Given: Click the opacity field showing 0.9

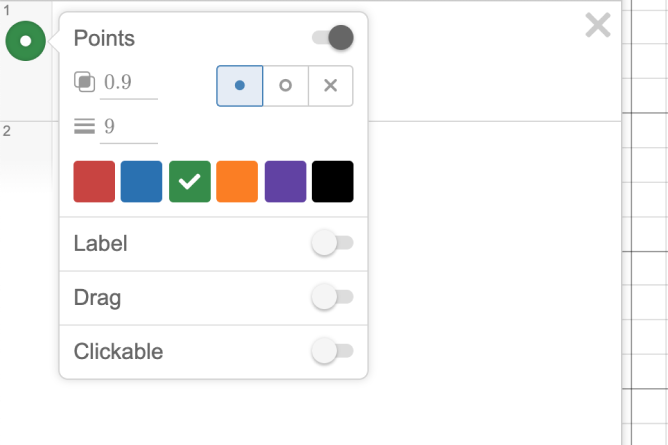Looking at the screenshot, I should point(130,83).
